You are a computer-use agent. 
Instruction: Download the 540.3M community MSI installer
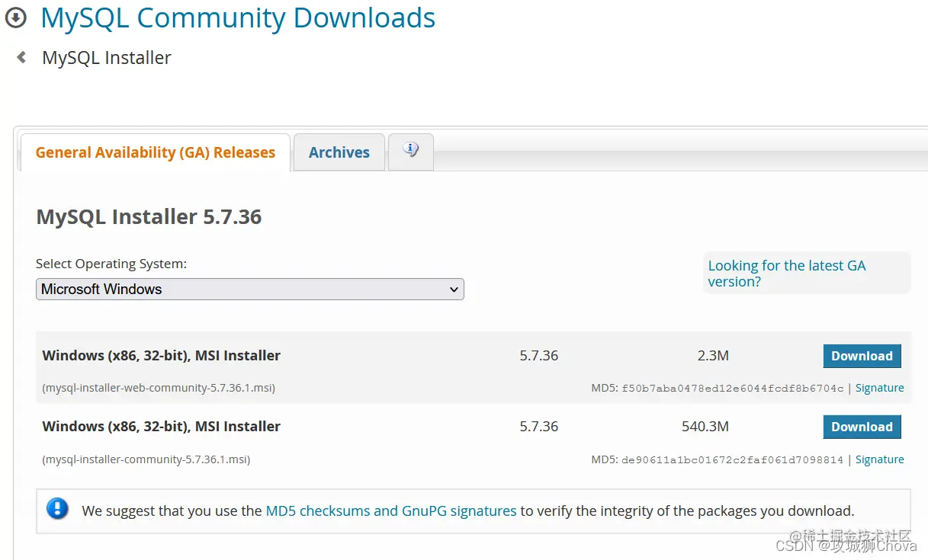[862, 427]
